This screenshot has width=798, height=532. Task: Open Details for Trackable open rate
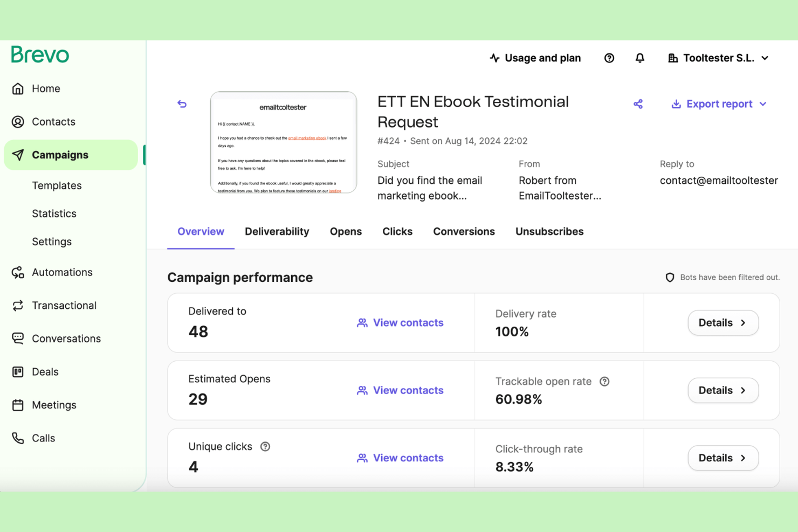point(723,390)
